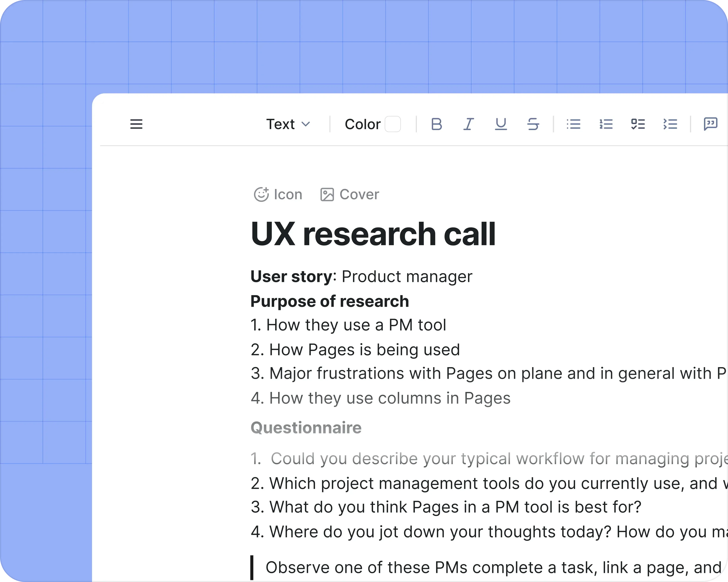The height and width of the screenshot is (582, 728).
Task: Place cursor in Purpose of research line
Action: (x=330, y=301)
